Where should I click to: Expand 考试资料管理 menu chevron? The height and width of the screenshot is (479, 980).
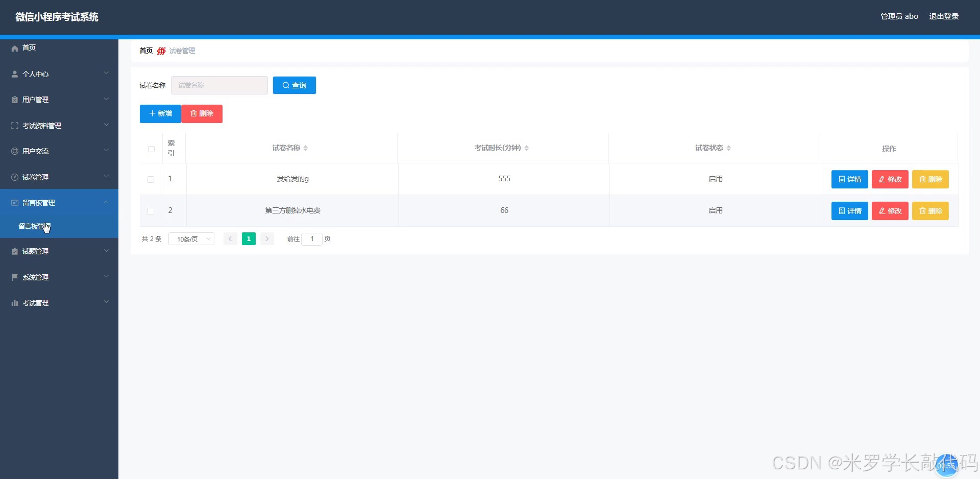[106, 125]
